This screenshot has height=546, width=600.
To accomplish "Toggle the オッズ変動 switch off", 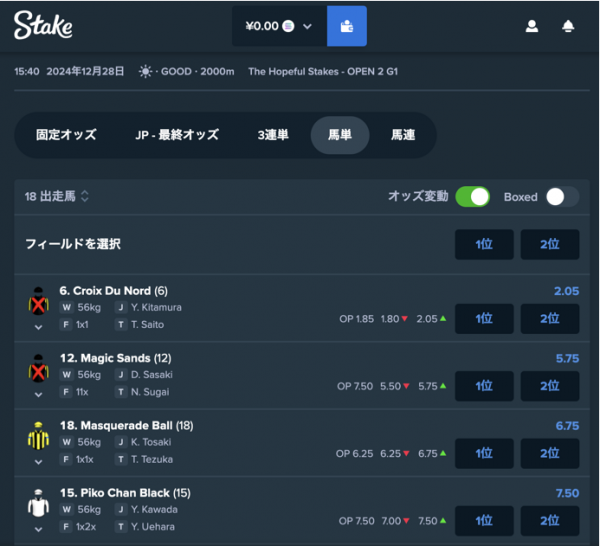I will coord(473,197).
